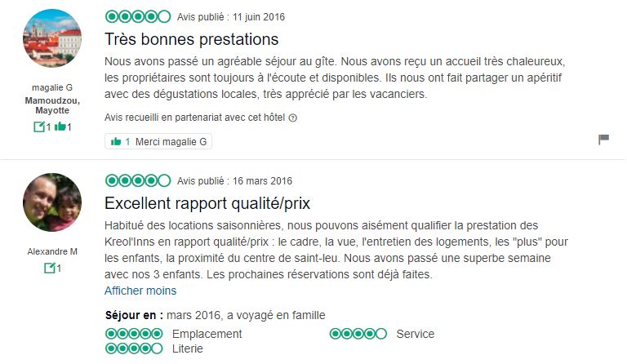Open the review Excellent rapport qualité/prix
The width and height of the screenshot is (627, 364).
click(207, 203)
